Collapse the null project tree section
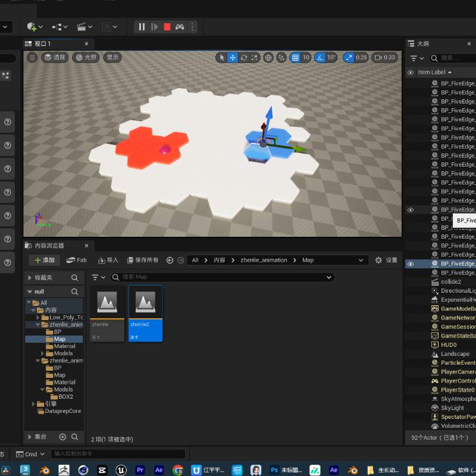The width and height of the screenshot is (476, 476). pyautogui.click(x=30, y=292)
